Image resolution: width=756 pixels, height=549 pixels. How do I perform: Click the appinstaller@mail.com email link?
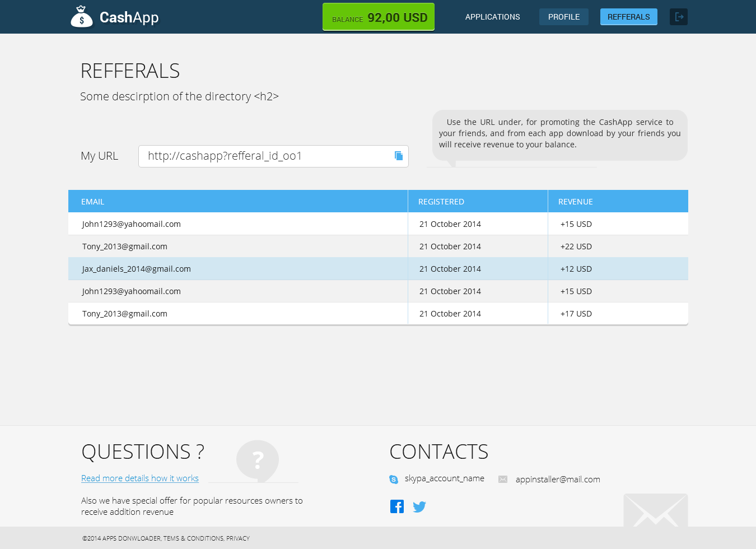pos(558,480)
